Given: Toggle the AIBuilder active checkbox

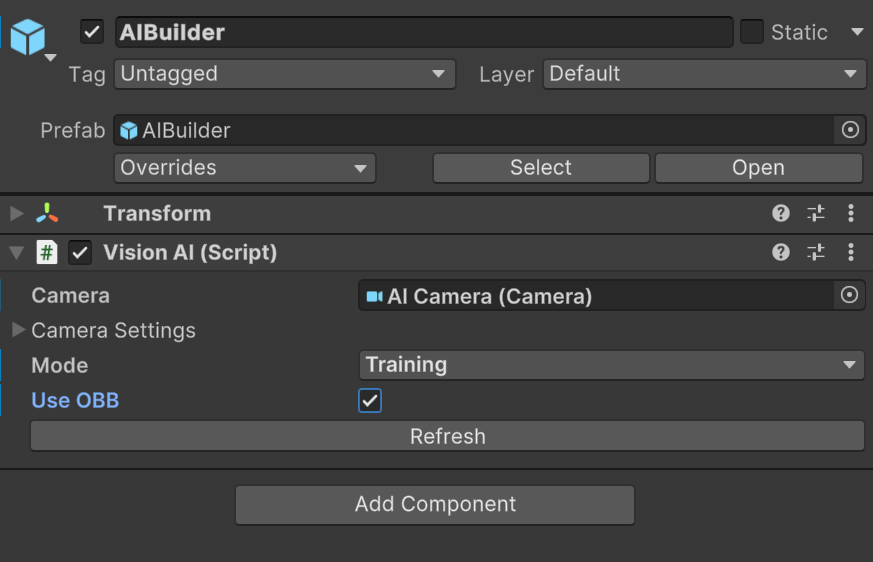Looking at the screenshot, I should coord(92,32).
